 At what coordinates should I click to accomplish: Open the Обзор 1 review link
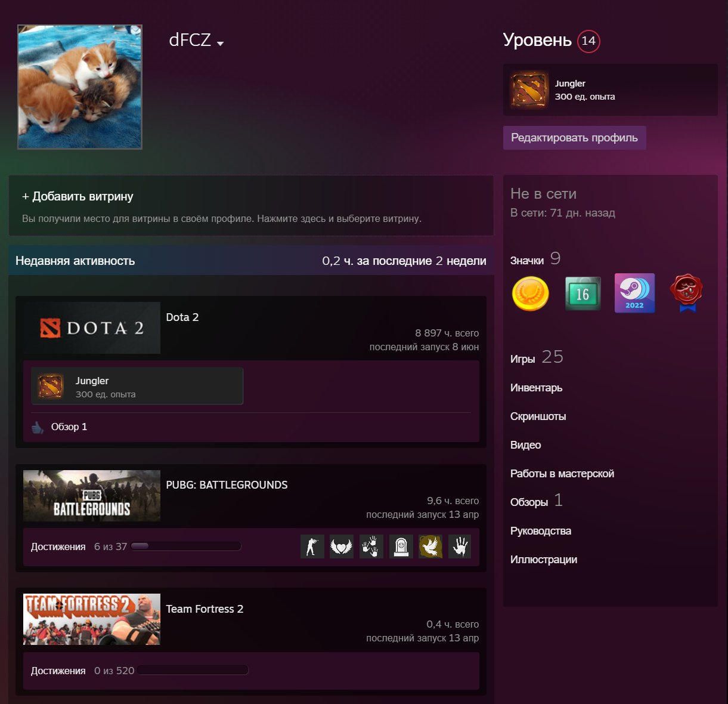(x=69, y=427)
